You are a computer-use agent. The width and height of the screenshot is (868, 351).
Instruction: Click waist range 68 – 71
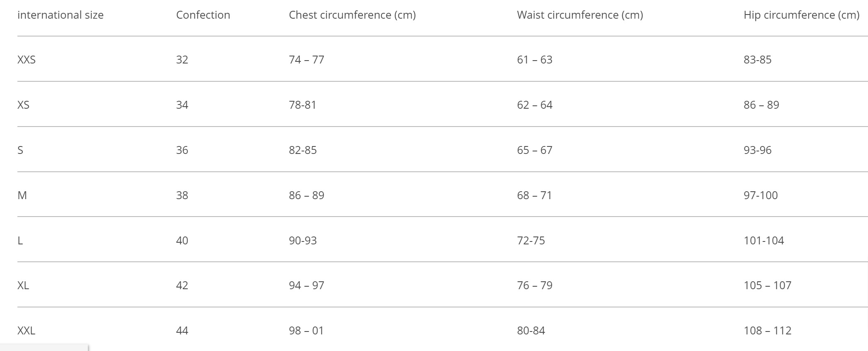pyautogui.click(x=534, y=195)
